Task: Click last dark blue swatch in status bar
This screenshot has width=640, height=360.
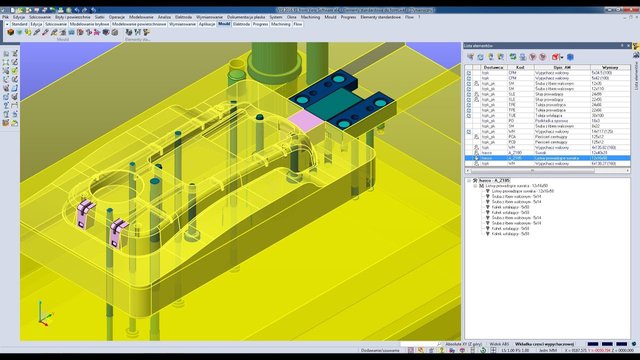Action: tap(622, 344)
